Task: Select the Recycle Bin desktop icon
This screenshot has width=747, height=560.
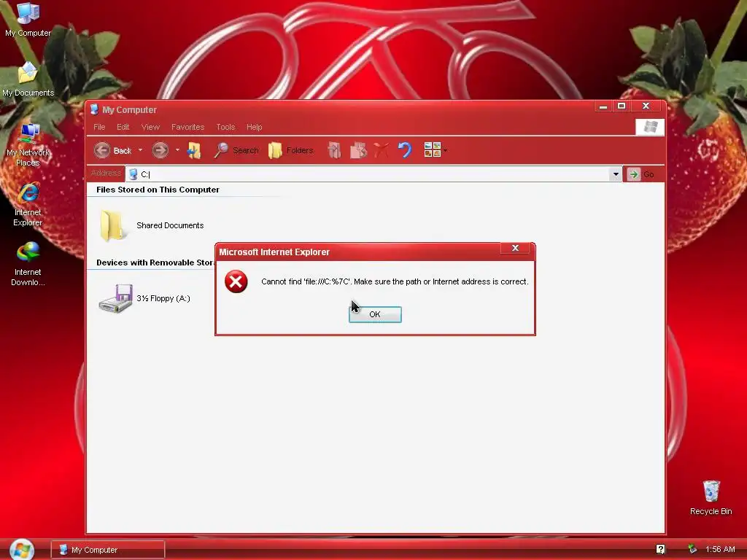Action: tap(711, 497)
